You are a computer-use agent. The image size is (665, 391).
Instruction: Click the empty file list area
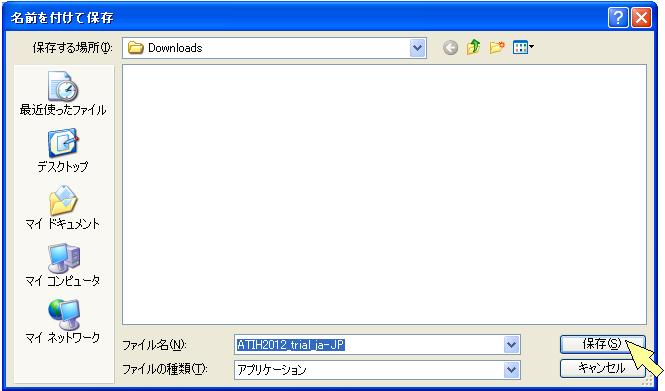384,195
